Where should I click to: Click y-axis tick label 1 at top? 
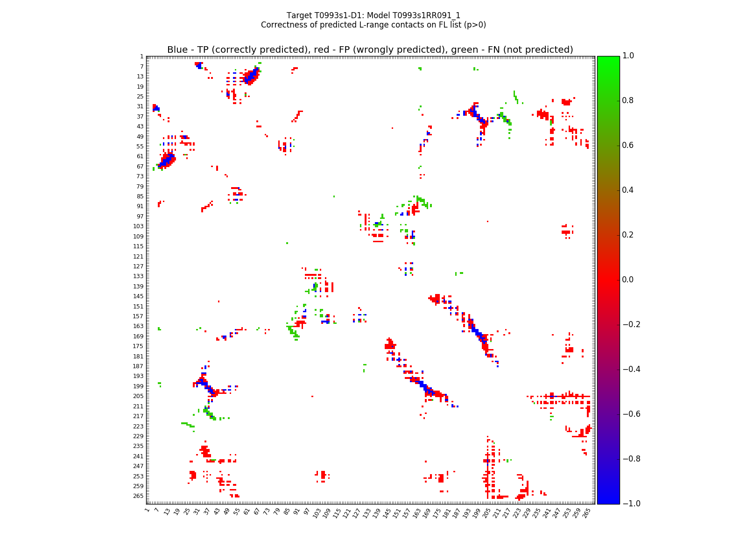pos(141,56)
